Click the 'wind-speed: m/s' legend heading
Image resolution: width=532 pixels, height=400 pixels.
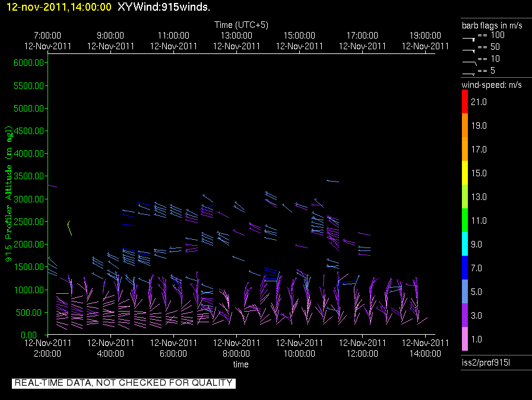click(492, 85)
